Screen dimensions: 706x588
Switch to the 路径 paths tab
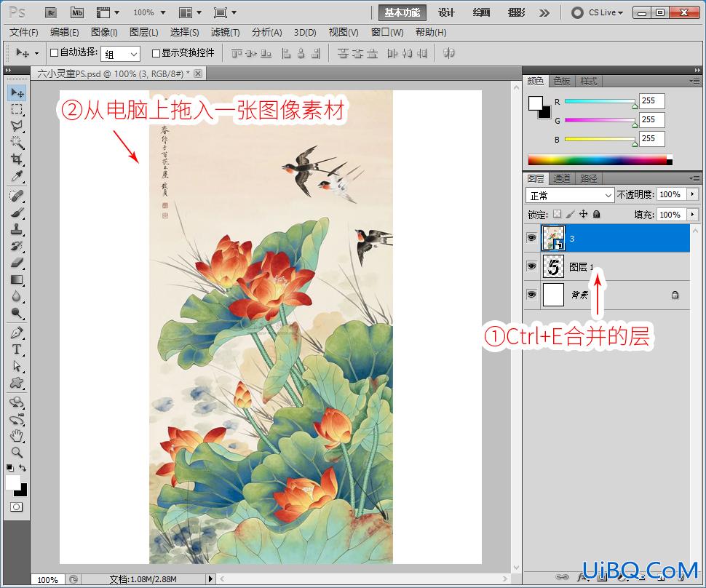point(589,179)
